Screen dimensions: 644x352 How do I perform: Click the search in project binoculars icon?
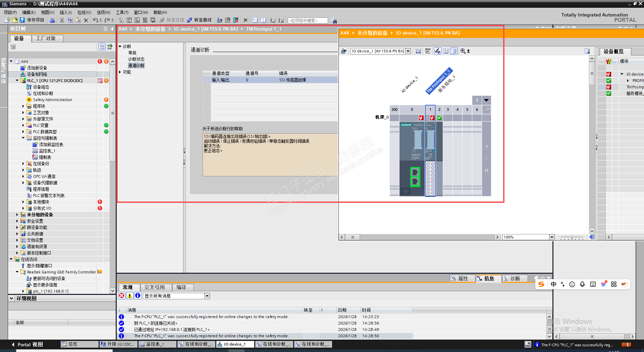click(x=334, y=21)
